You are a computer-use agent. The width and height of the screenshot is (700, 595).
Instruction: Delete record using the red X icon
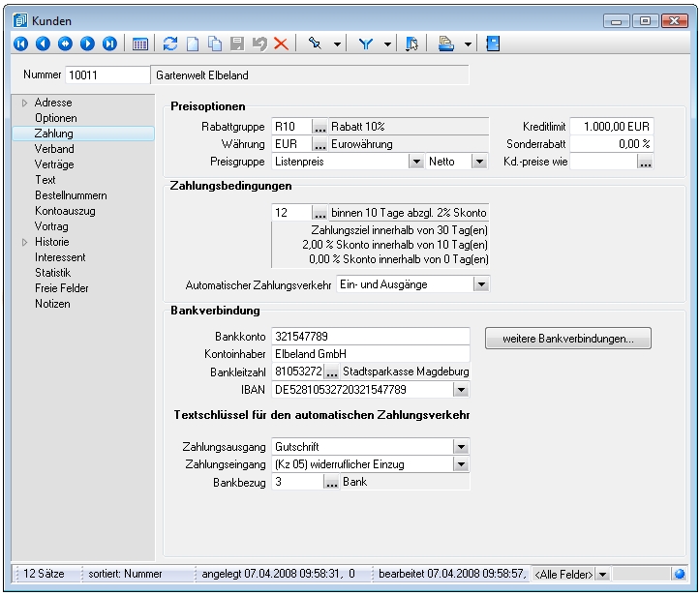(281, 44)
